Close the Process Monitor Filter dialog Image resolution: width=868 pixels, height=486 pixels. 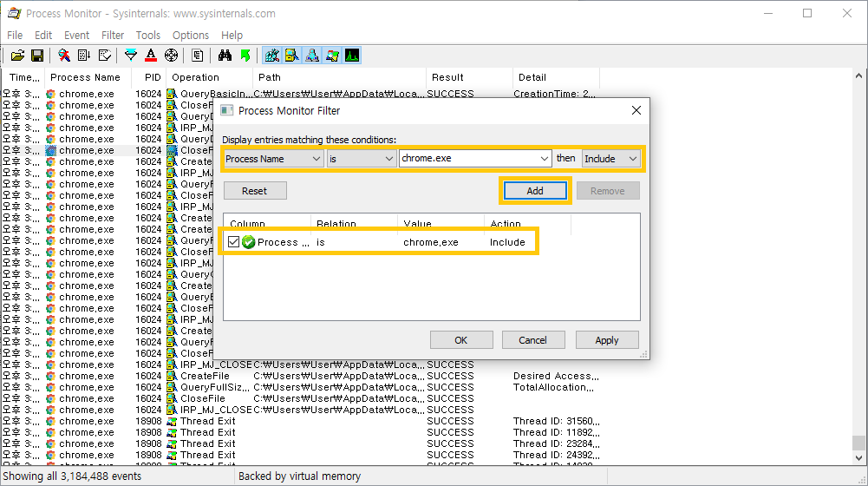pyautogui.click(x=636, y=110)
